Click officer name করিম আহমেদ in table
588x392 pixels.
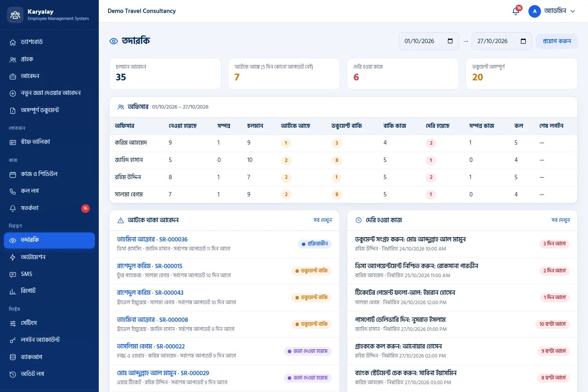click(x=131, y=143)
